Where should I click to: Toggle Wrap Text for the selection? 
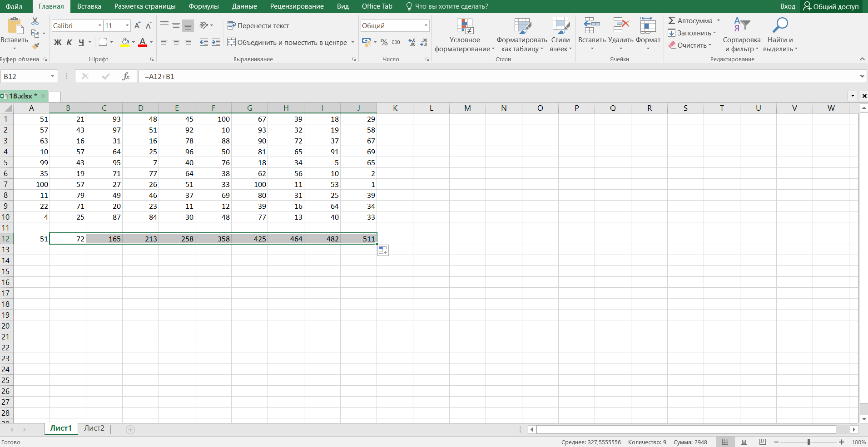pos(258,25)
